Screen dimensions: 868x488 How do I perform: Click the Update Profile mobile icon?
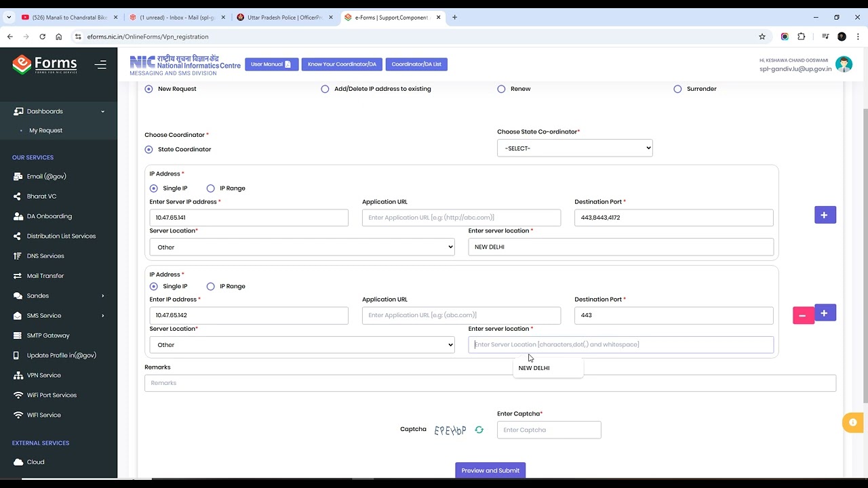click(17, 355)
